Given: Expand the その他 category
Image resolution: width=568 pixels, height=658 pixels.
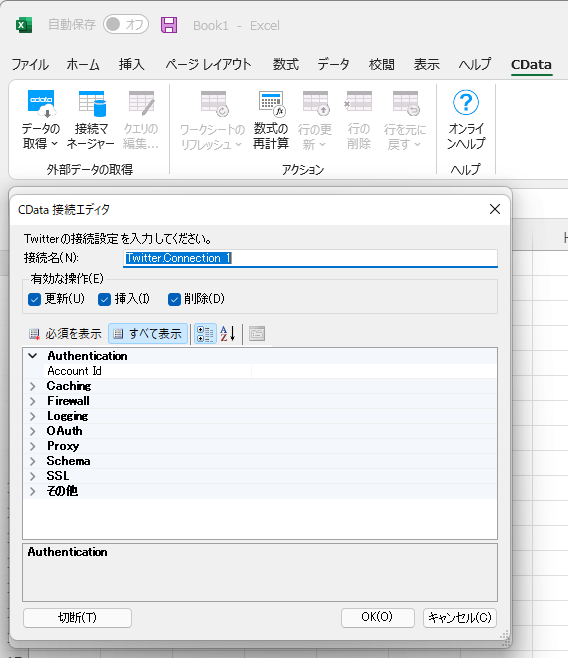Looking at the screenshot, I should (33, 491).
